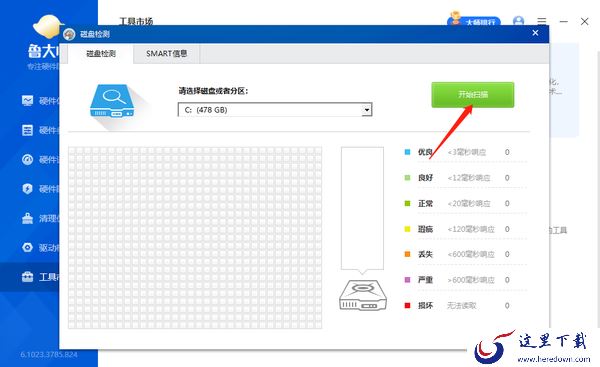Click the blue 优良 legend swatch
The width and height of the screenshot is (600, 367).
(408, 152)
